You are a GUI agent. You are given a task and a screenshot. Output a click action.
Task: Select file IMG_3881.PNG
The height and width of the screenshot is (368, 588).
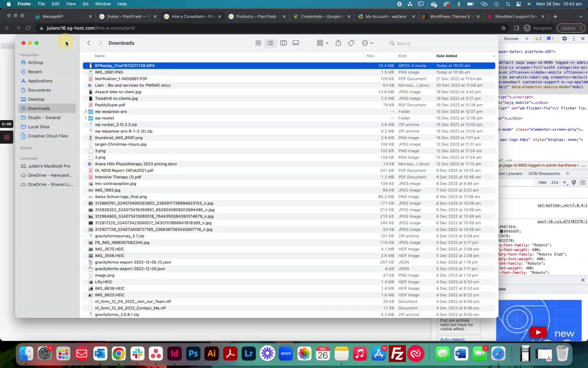point(289,72)
